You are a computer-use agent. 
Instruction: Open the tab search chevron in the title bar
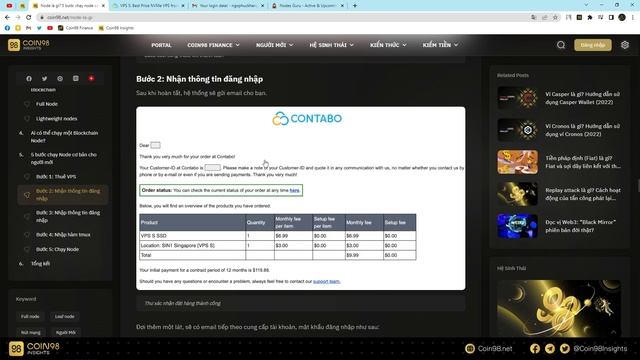[586, 5]
